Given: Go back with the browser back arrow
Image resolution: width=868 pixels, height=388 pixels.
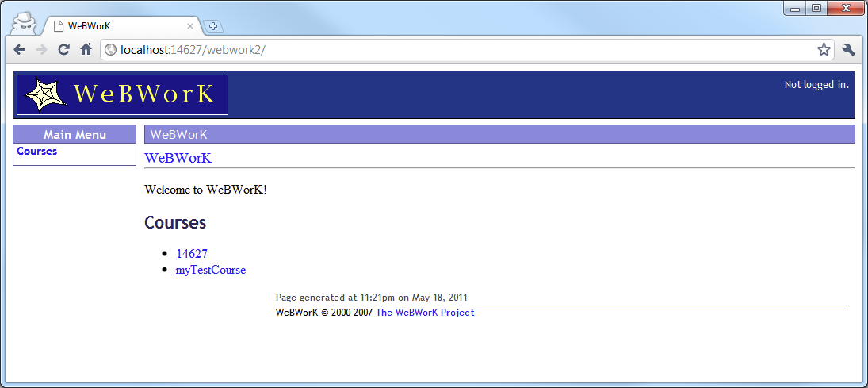Looking at the screenshot, I should click(x=19, y=50).
